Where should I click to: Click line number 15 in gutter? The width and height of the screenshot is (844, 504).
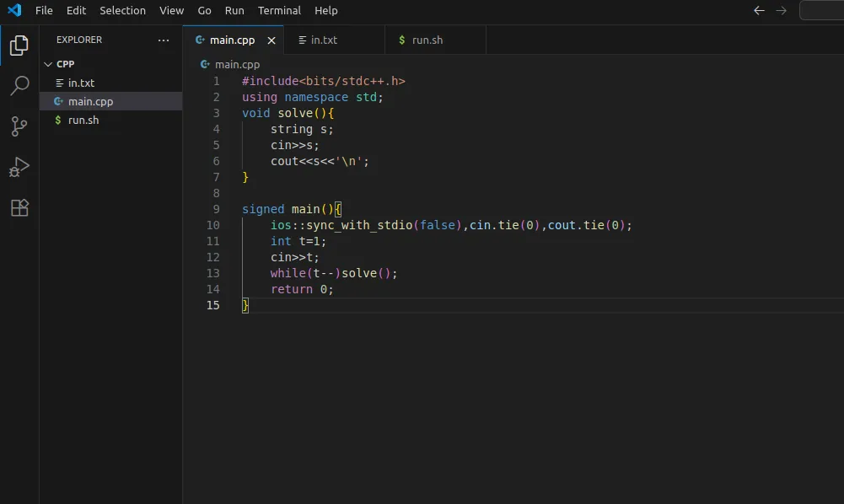pos(213,306)
